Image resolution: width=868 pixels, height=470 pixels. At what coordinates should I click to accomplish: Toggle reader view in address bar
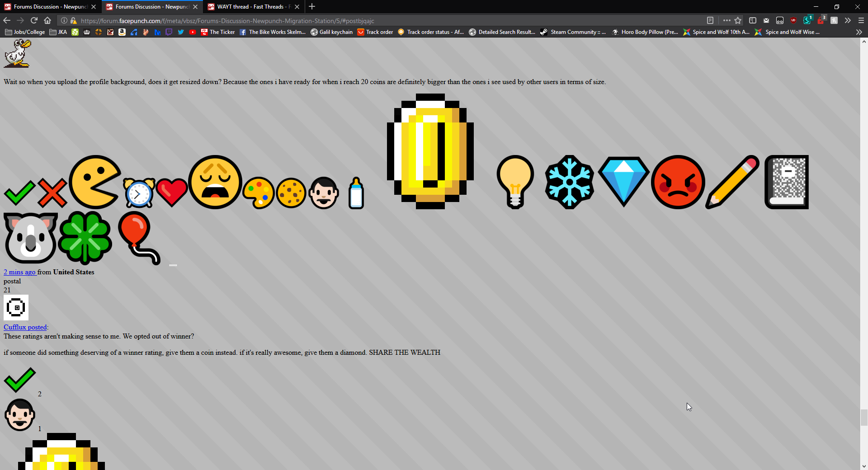point(710,20)
